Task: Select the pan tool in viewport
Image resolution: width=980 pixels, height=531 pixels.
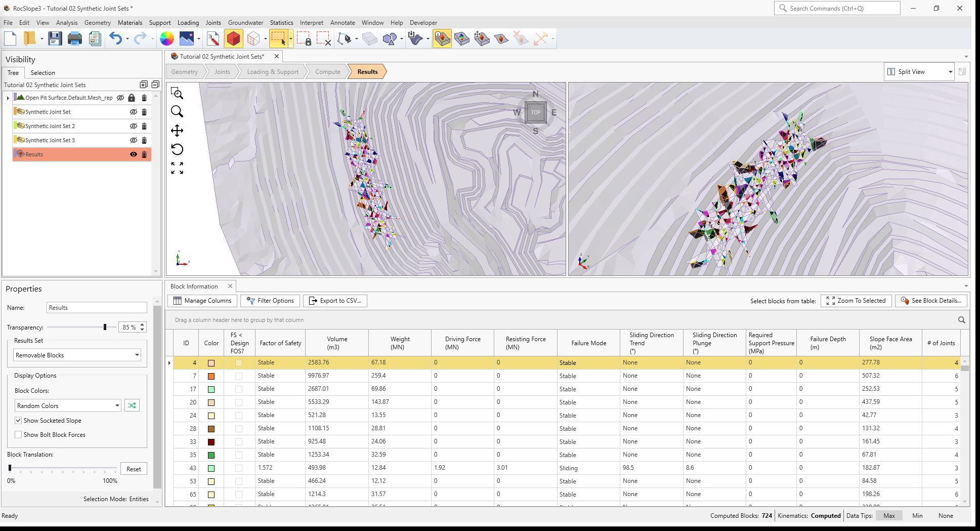Action: (177, 131)
